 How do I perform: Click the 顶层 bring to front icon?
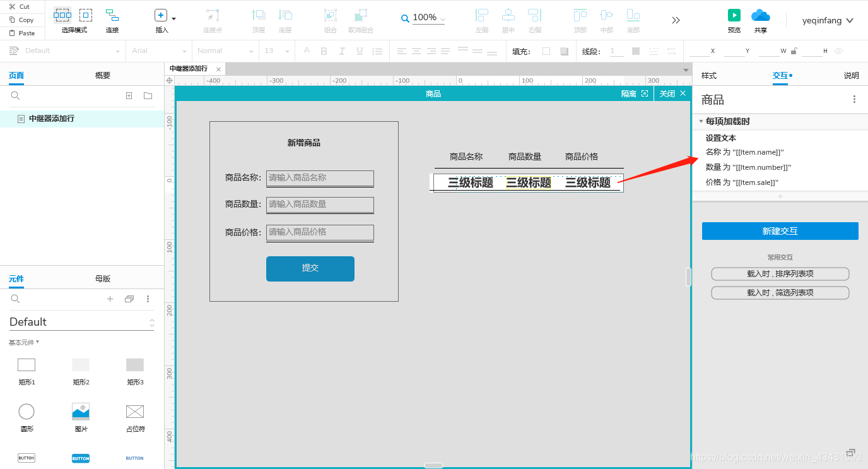coord(259,15)
